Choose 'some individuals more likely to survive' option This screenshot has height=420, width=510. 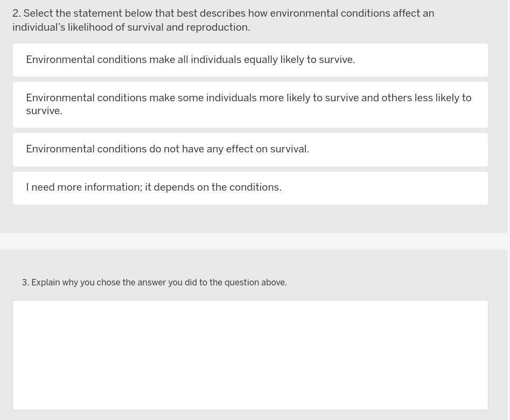coord(250,104)
